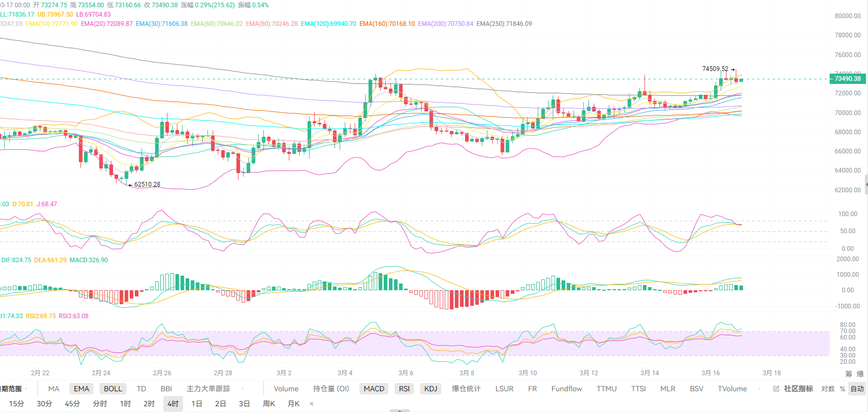This screenshot has height=412, width=868.
Task: Click the 爆 liquidation icon
Action: pyautogui.click(x=860, y=374)
